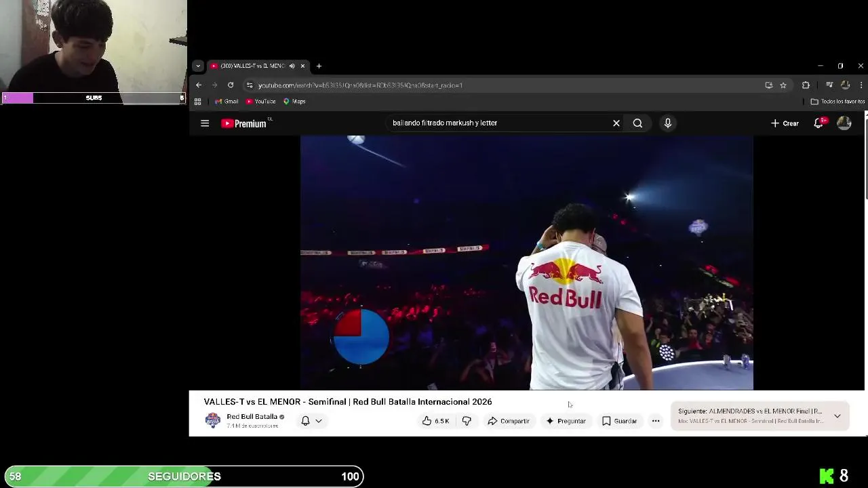The width and height of the screenshot is (868, 488).
Task: Open the Maps bookmark
Action: point(294,102)
